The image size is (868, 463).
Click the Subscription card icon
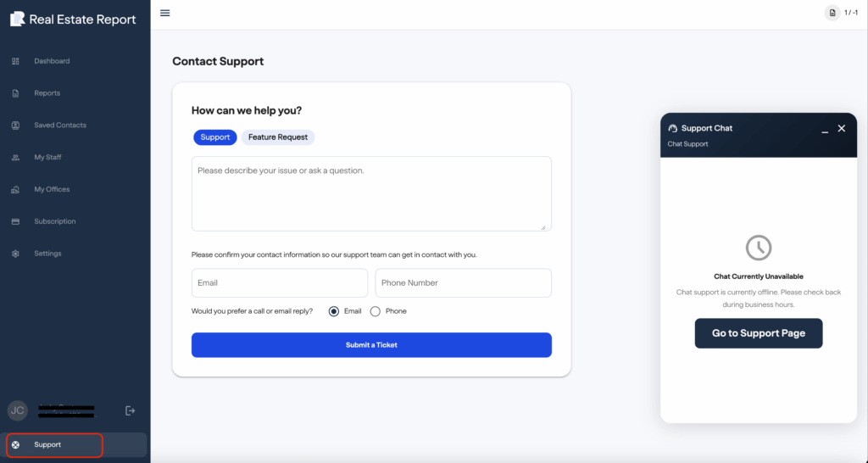click(x=15, y=221)
